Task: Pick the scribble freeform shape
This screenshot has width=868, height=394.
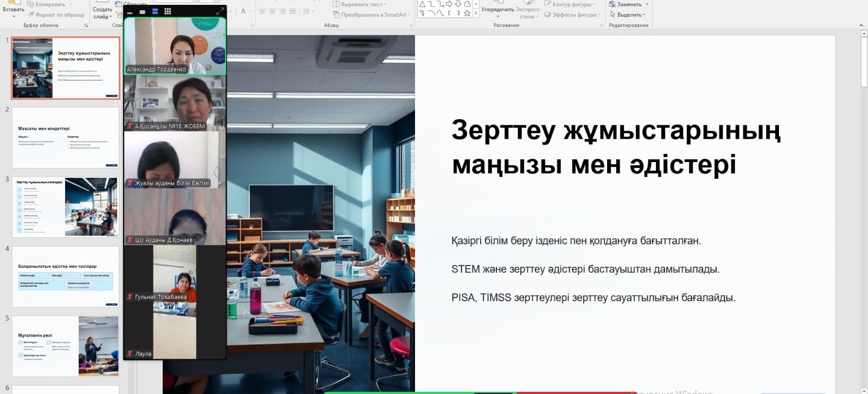Action: [422, 13]
